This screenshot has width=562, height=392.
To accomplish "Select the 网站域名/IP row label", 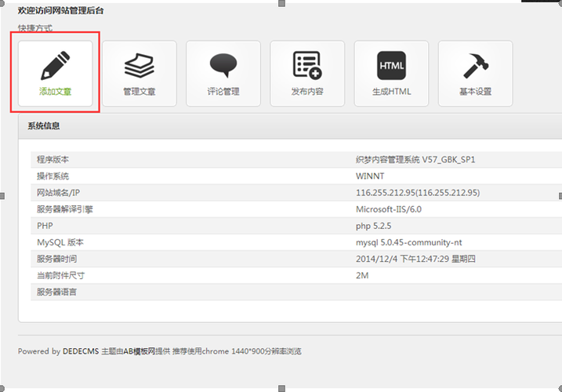I will (x=59, y=193).
